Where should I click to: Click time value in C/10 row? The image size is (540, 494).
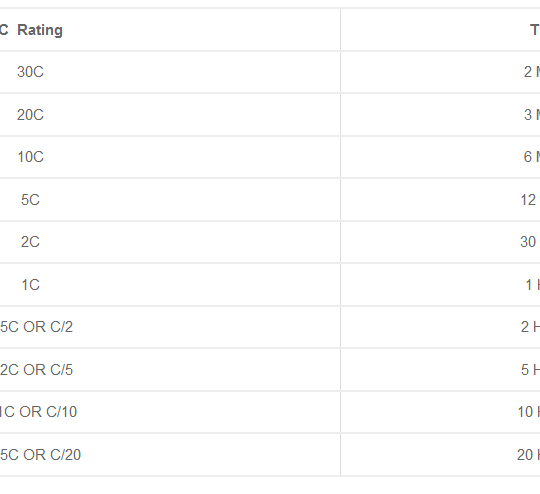click(x=529, y=412)
